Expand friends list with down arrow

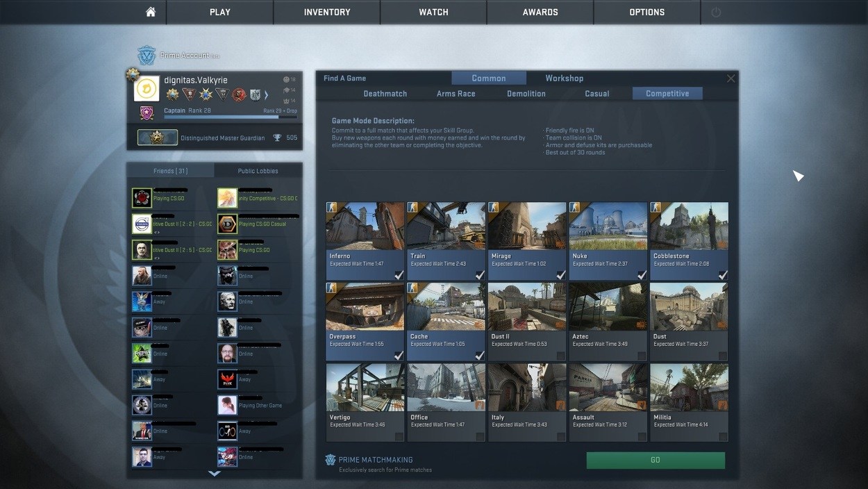pyautogui.click(x=215, y=474)
